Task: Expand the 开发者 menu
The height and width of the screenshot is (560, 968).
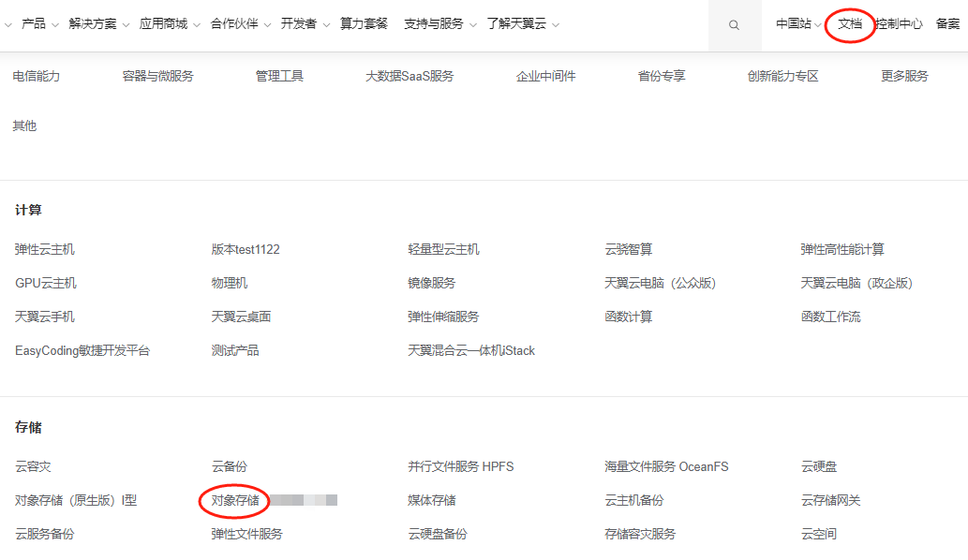Action: pos(305,24)
